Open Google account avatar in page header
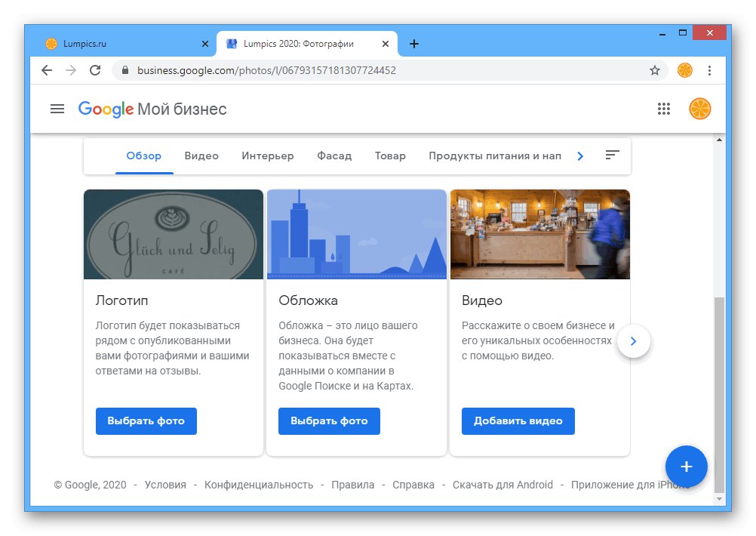This screenshot has width=756, height=536. (x=699, y=109)
